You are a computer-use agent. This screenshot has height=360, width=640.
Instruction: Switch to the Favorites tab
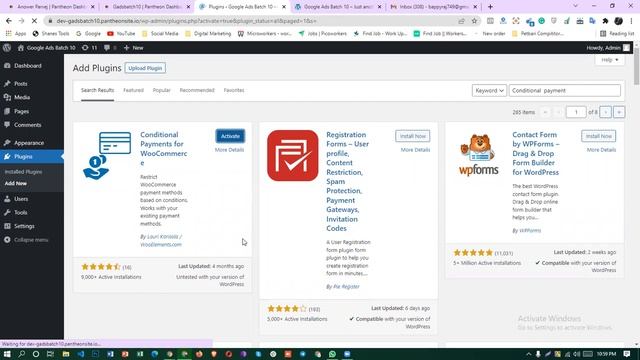234,90
